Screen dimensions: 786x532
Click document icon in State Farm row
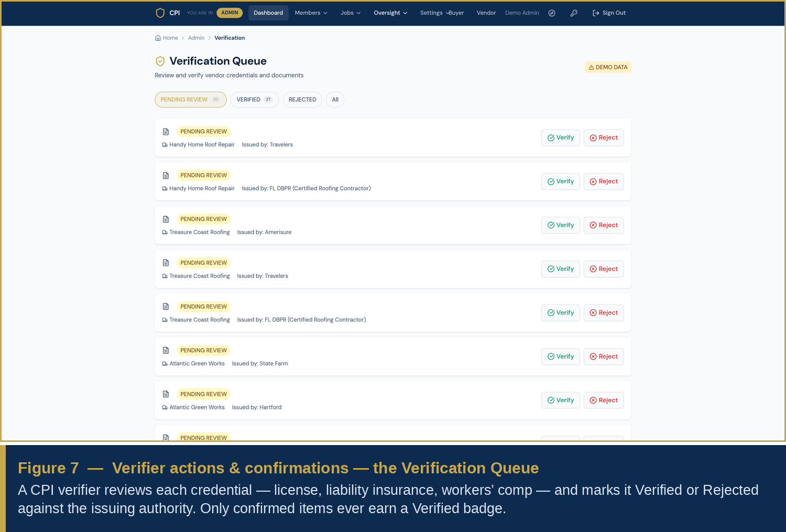point(166,350)
